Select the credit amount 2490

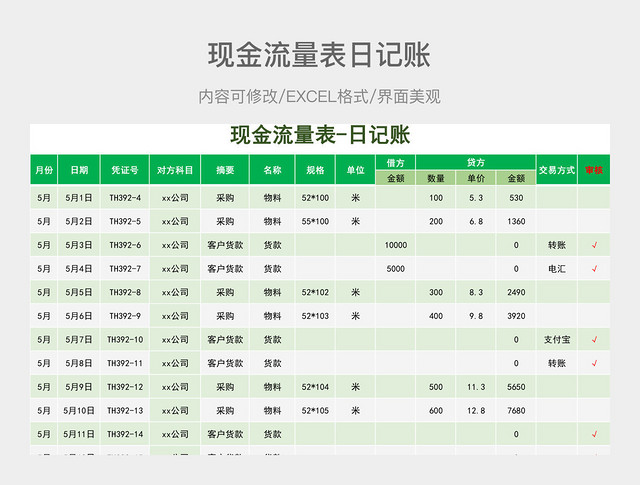click(x=516, y=293)
